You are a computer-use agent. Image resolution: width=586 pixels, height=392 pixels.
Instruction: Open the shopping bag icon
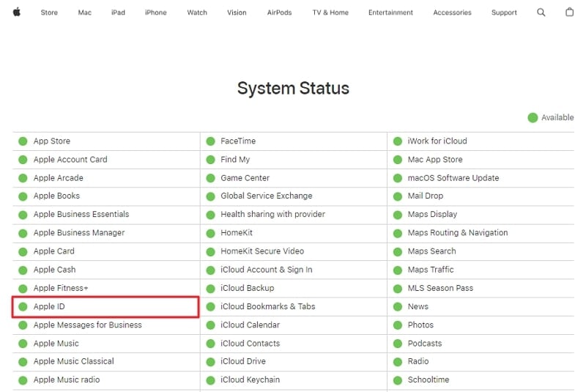pos(570,12)
